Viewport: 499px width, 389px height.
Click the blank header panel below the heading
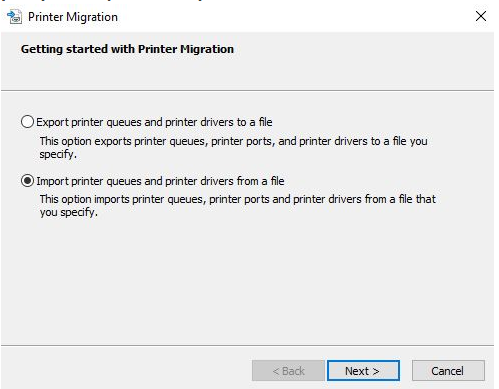click(247, 73)
